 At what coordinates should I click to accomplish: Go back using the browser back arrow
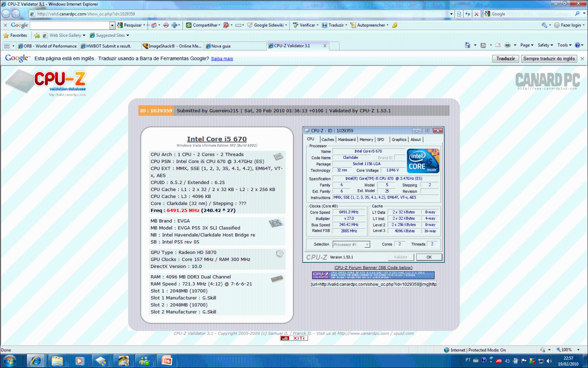tap(6, 14)
